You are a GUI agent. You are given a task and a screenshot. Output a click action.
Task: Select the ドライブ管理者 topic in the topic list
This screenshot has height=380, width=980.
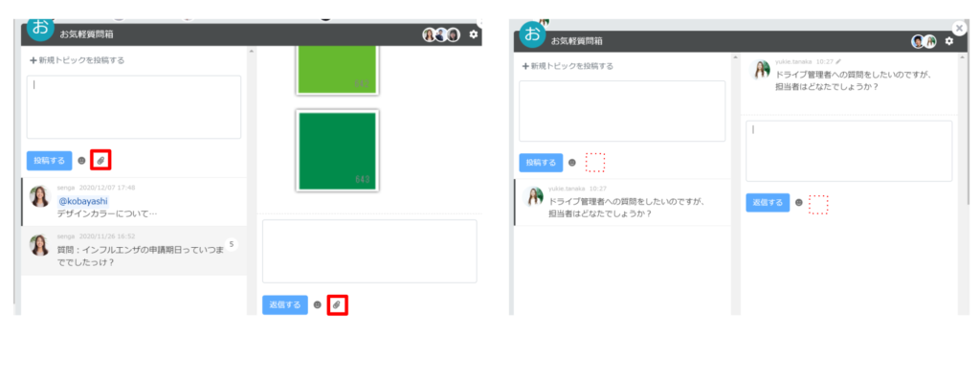(622, 203)
